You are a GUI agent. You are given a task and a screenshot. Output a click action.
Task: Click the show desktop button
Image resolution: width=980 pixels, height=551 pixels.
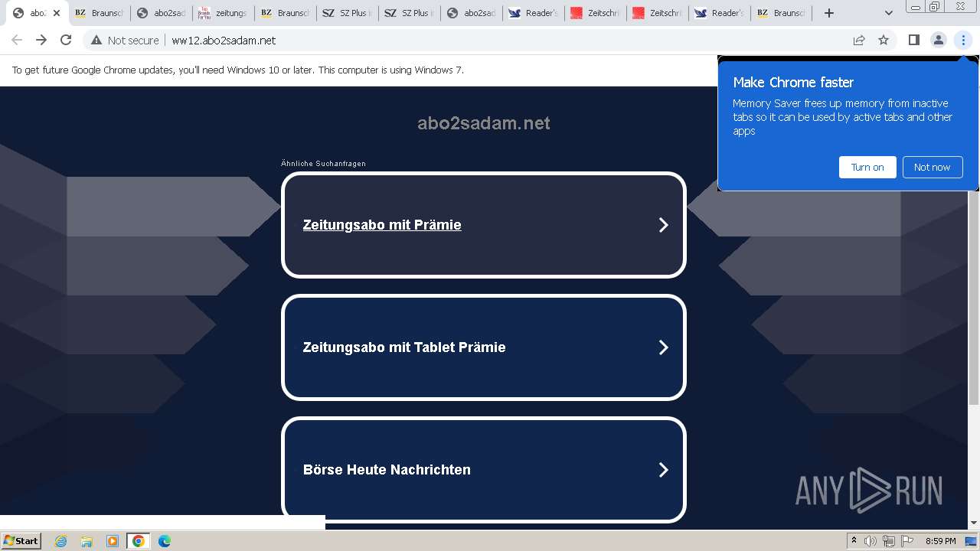click(x=972, y=541)
